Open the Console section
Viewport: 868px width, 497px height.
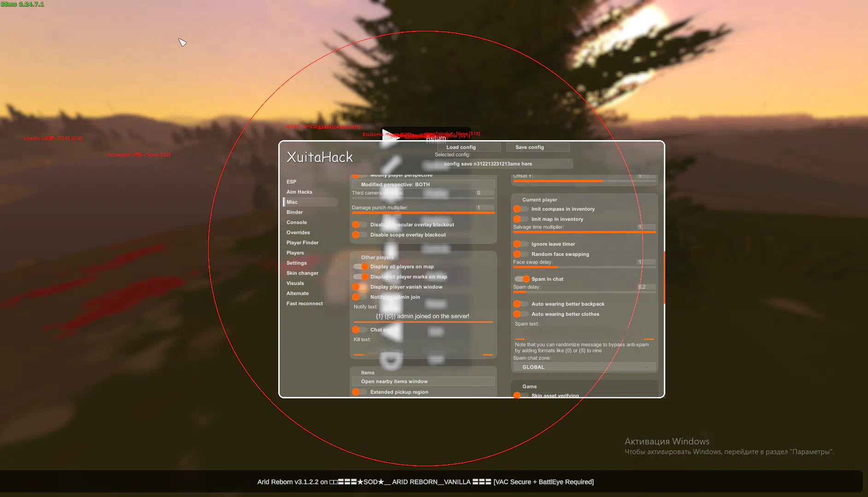pyautogui.click(x=296, y=222)
